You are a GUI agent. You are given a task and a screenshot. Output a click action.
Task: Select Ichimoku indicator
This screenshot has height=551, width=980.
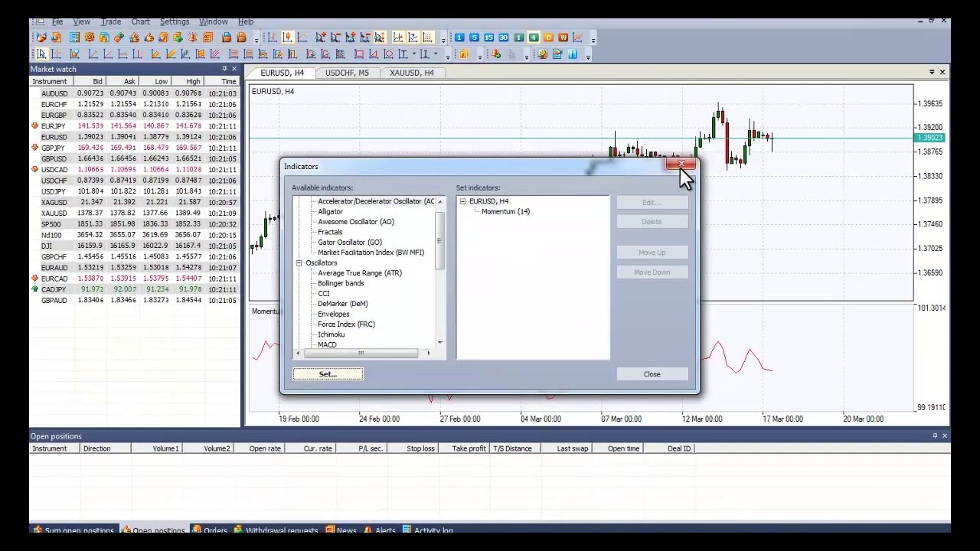(x=331, y=334)
